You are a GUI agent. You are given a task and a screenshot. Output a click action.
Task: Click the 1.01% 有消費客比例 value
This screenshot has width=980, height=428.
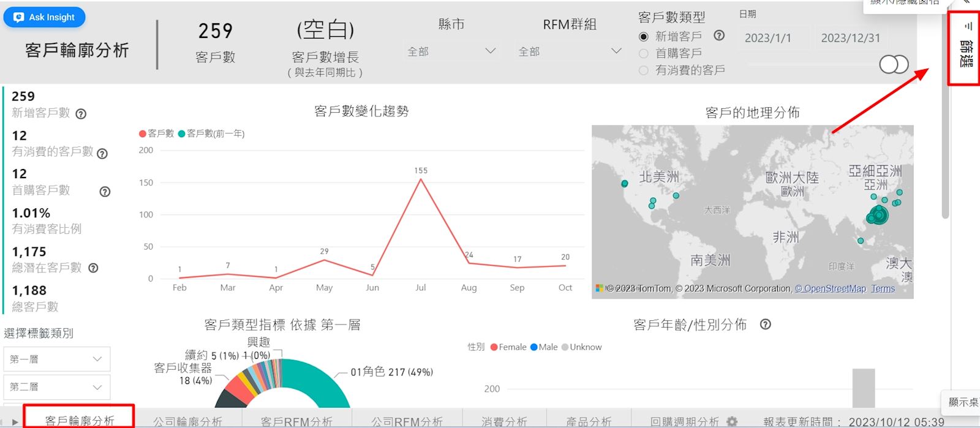point(31,213)
